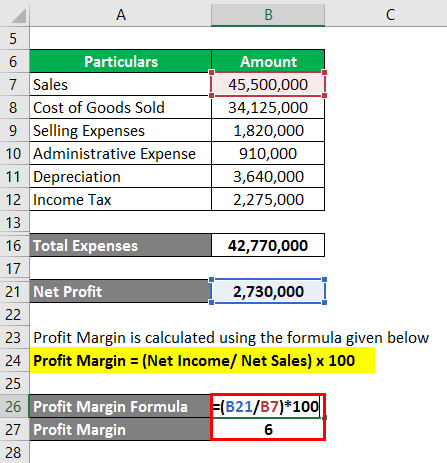Select row 25 header

tap(14, 383)
